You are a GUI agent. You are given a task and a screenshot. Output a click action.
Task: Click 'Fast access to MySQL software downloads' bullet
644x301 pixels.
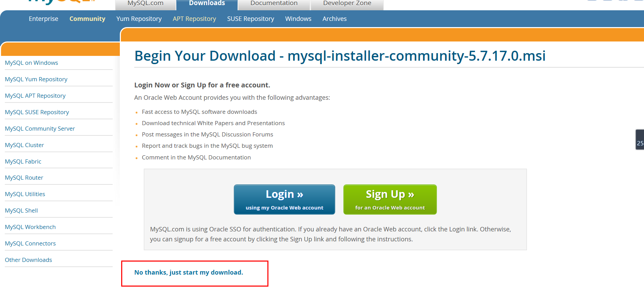pyautogui.click(x=200, y=112)
